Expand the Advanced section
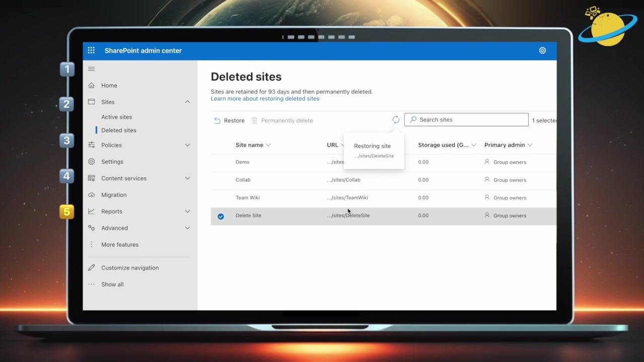Image resolution: width=644 pixels, height=362 pixels. 187,228
